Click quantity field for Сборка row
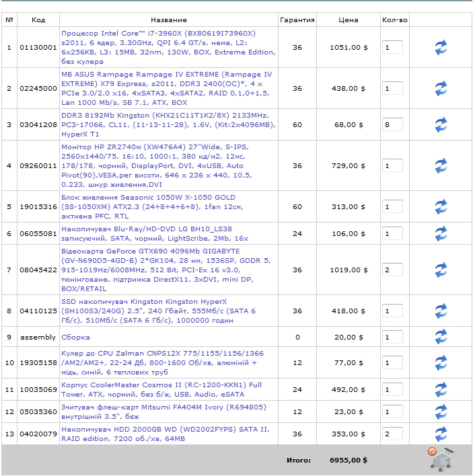This screenshot has height=476, width=475. pos(392,337)
